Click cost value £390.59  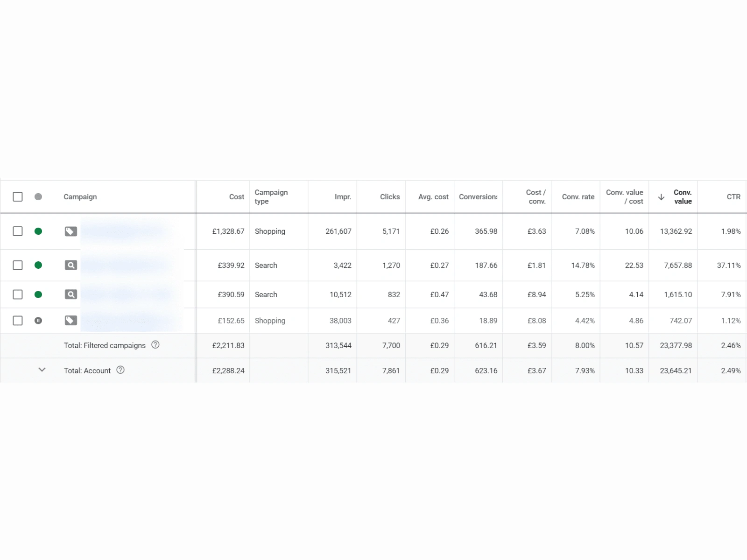click(x=231, y=294)
